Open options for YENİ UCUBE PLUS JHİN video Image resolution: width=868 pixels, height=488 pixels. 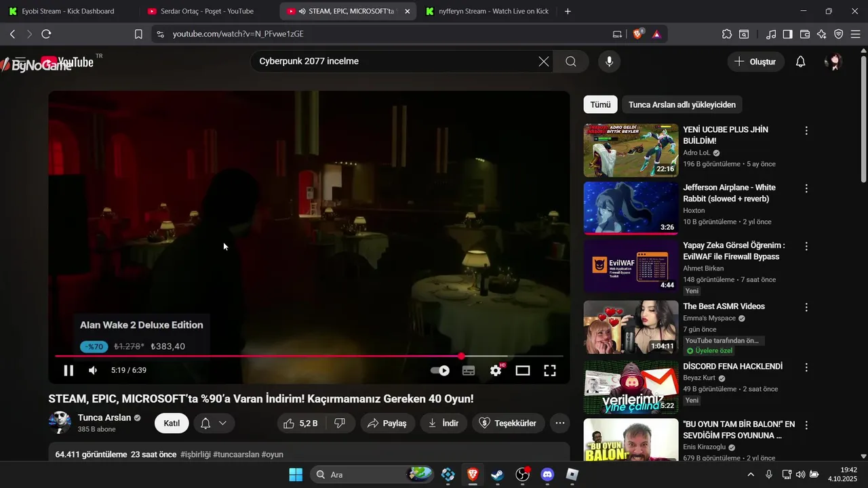point(806,130)
